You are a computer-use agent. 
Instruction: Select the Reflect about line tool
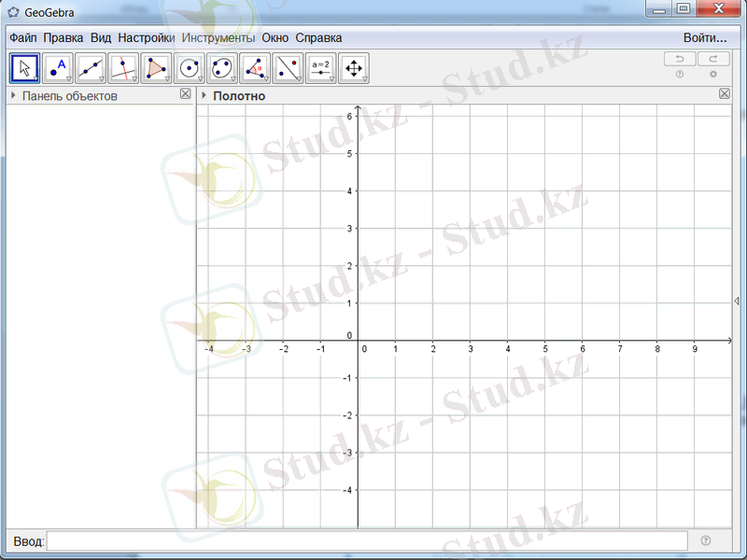click(288, 68)
